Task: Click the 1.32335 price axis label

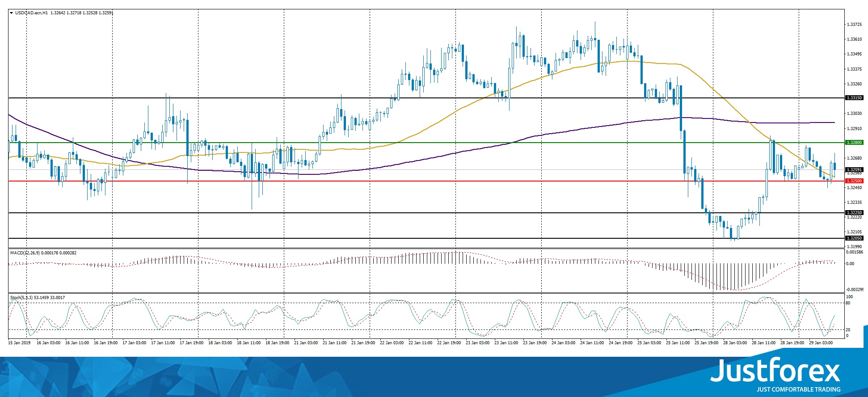Action: click(x=855, y=202)
